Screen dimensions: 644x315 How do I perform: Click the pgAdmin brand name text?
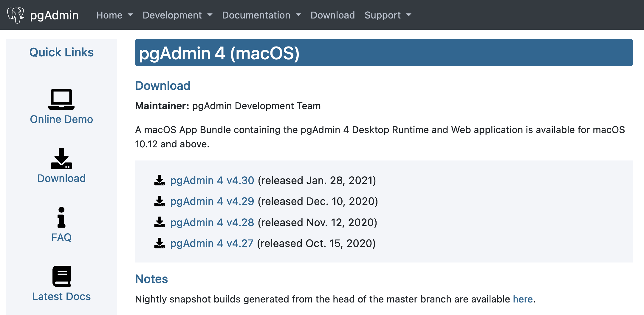tap(54, 15)
